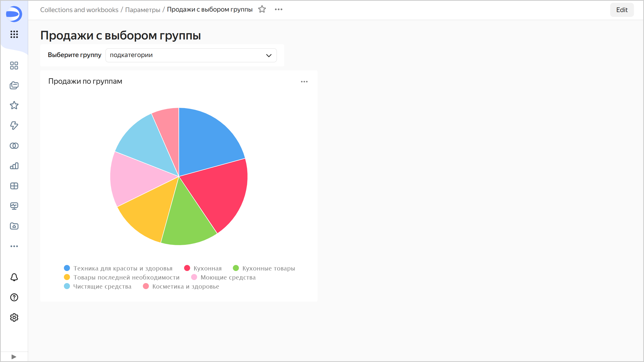Add the dashboard to favorites with the header star
This screenshot has width=644, height=362.
[262, 10]
